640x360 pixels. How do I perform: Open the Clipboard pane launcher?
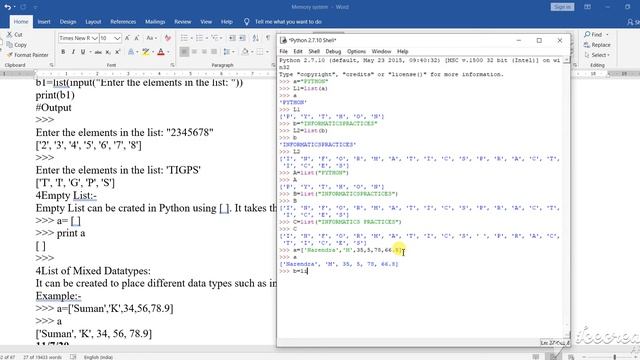pyautogui.click(x=51, y=65)
